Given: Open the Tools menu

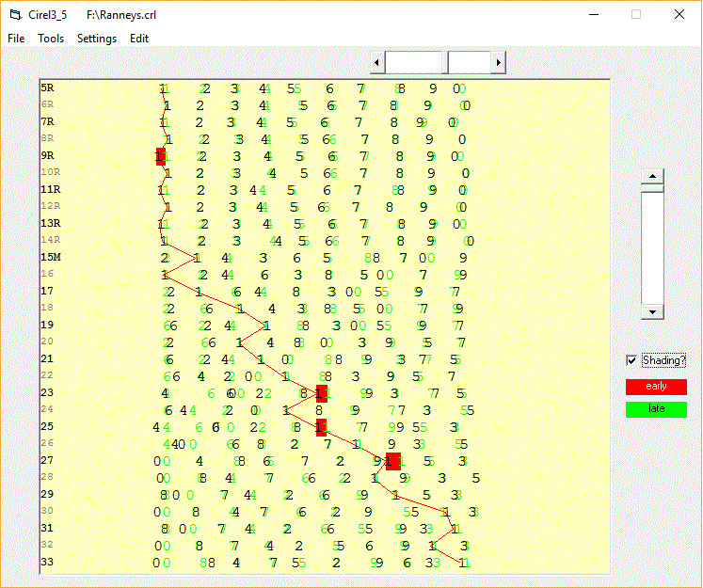Looking at the screenshot, I should point(51,39).
